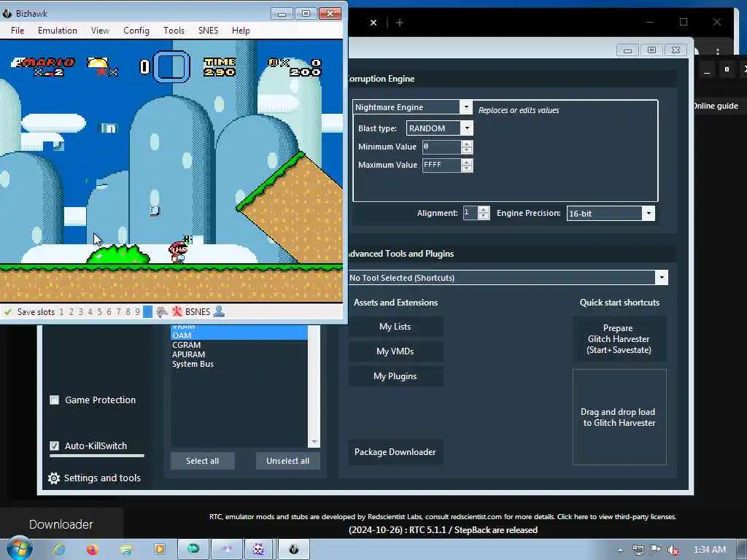Open media player icon on taskbar
This screenshot has height=560, width=747.
click(159, 549)
